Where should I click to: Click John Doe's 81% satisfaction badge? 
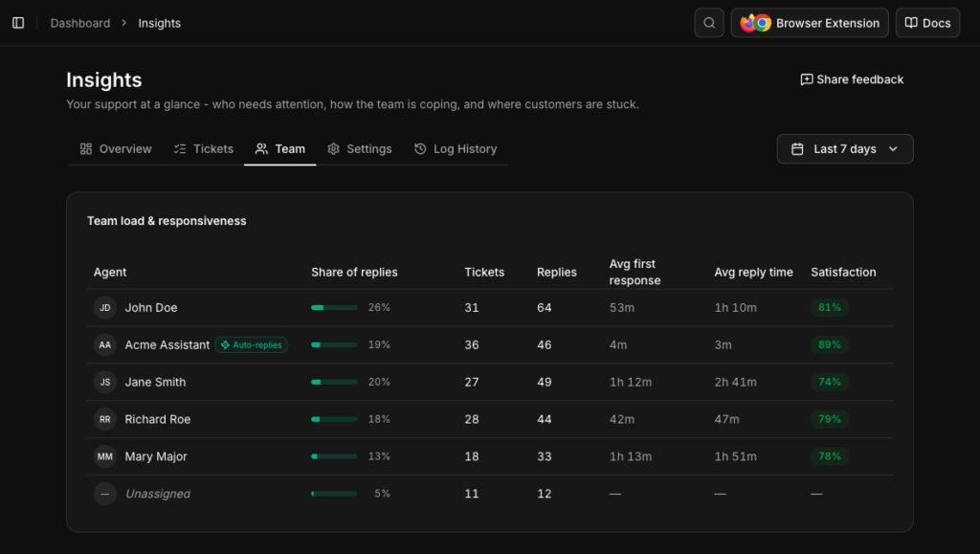pyautogui.click(x=830, y=307)
